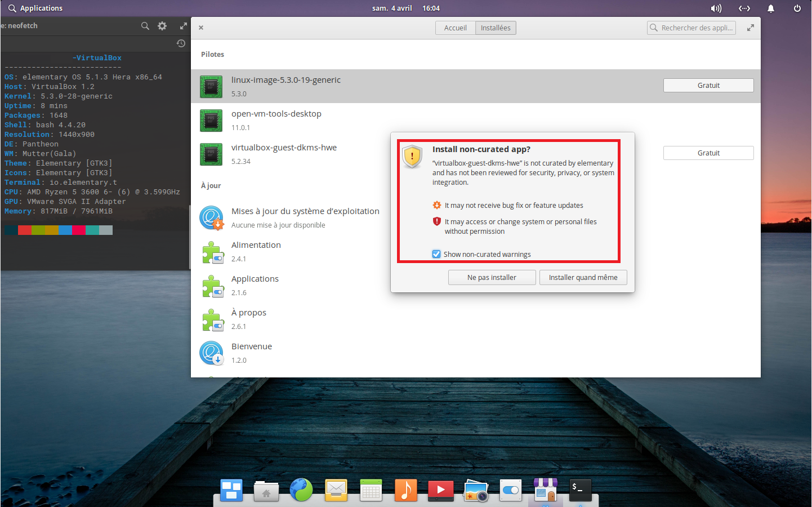This screenshot has height=507, width=812.
Task: Open the Music app from the dock
Action: [x=405, y=490]
